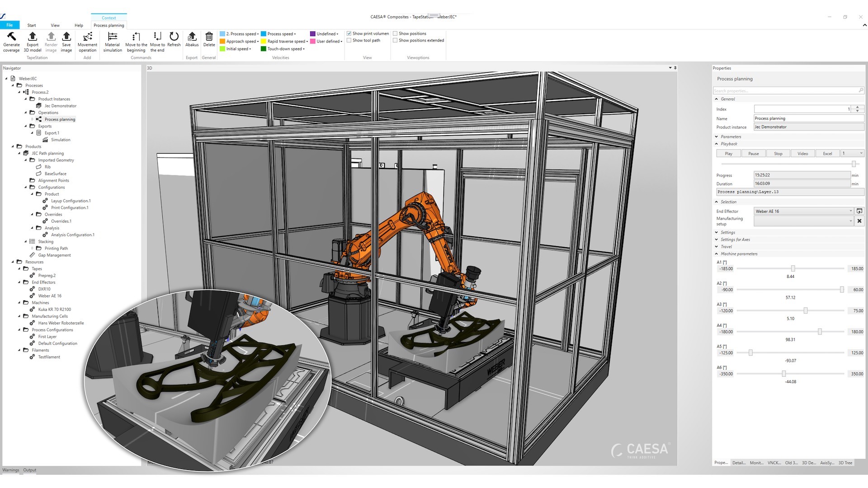Switch to the 3D Tree tab

click(x=845, y=463)
